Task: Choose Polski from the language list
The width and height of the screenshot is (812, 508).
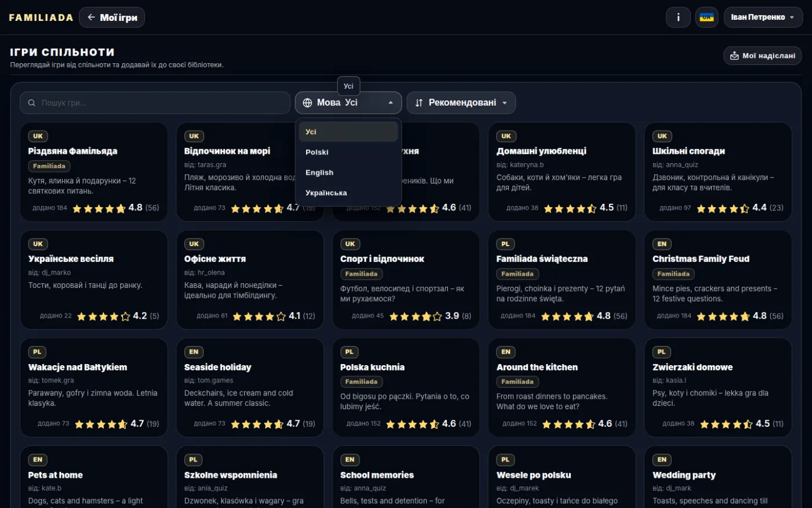Action: pos(348,152)
